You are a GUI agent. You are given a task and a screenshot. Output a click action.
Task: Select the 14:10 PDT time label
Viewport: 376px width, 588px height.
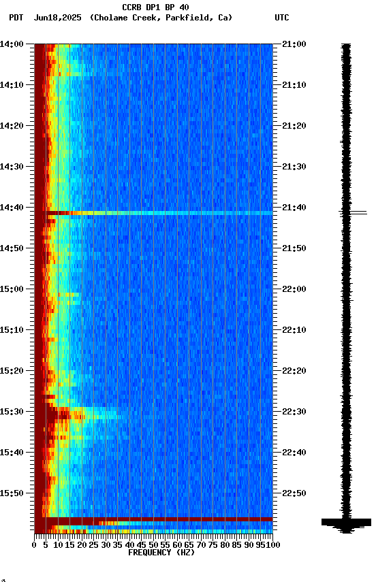point(12,85)
